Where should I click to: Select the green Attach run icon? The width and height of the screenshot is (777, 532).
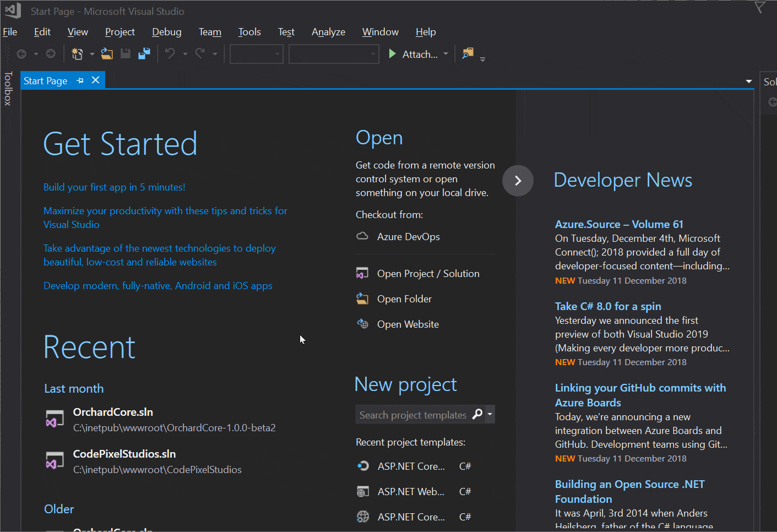pyautogui.click(x=392, y=53)
